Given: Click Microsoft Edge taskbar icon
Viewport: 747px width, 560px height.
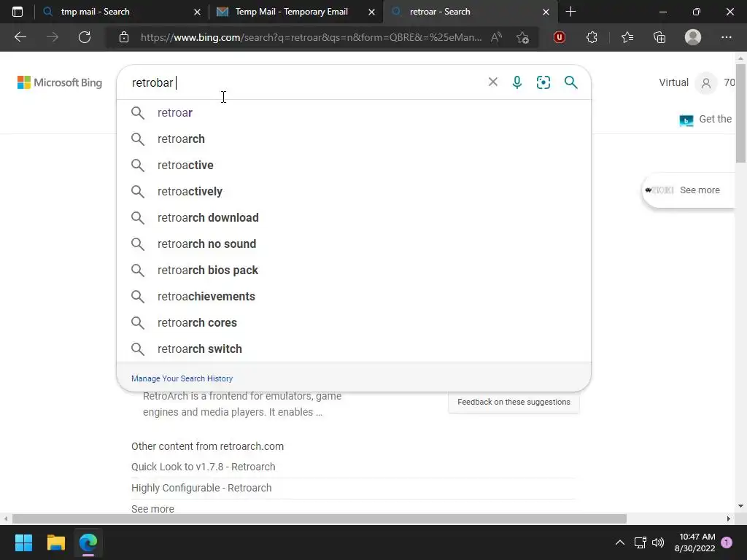Looking at the screenshot, I should point(88,542).
